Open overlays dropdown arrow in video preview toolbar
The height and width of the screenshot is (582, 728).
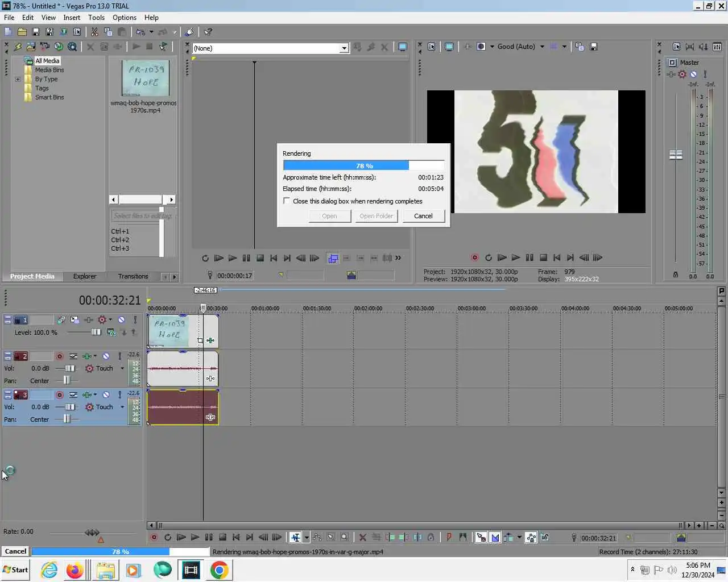(564, 47)
